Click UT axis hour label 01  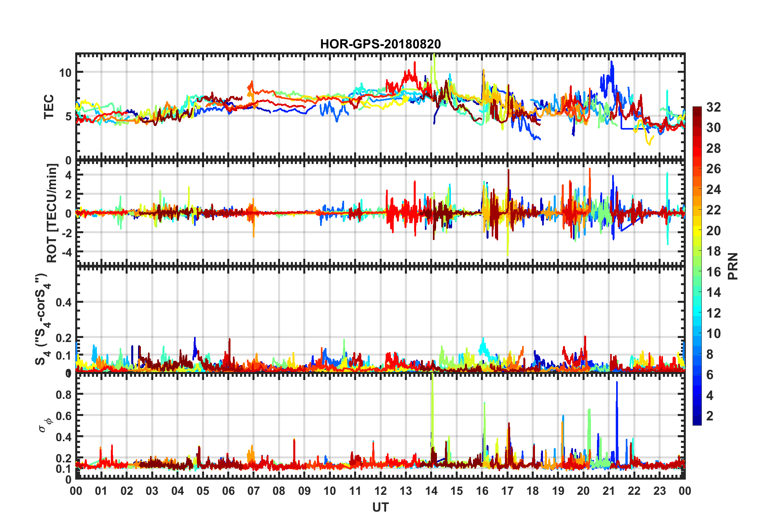[x=101, y=491]
